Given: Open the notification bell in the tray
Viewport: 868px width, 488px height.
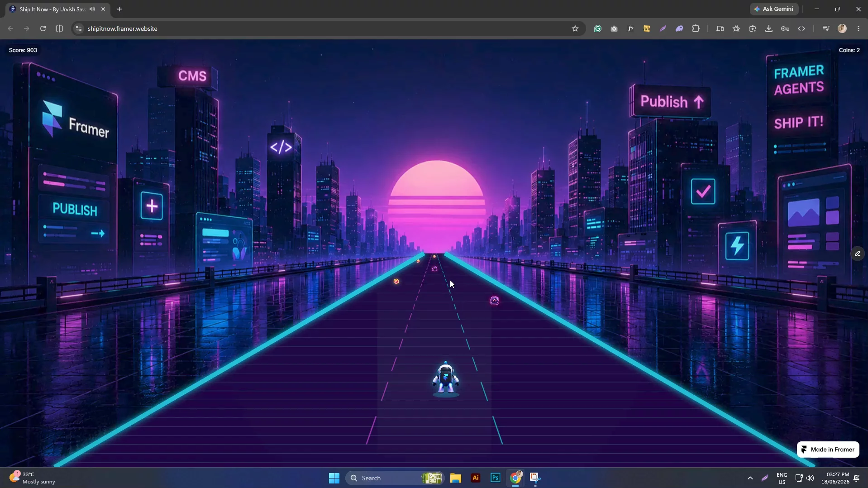Looking at the screenshot, I should point(857,478).
